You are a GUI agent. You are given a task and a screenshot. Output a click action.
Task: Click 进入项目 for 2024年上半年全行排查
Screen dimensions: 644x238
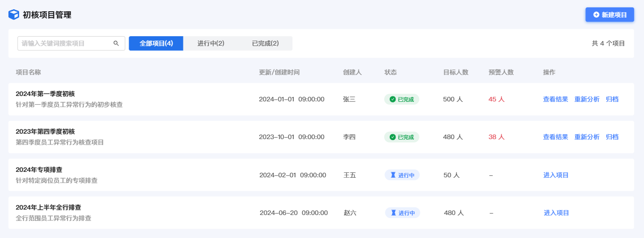pos(556,213)
